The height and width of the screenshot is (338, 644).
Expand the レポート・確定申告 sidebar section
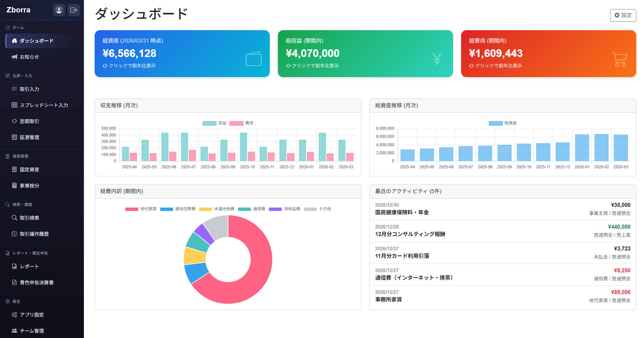[x=30, y=253]
